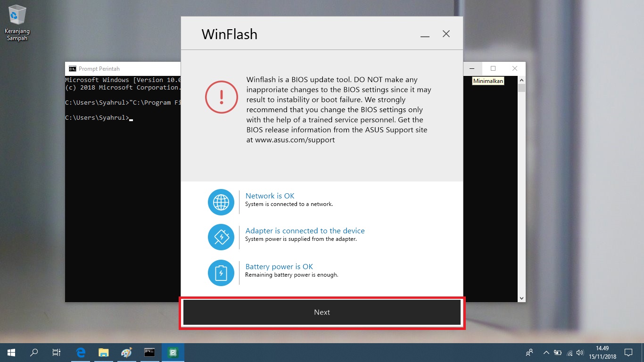Launch Microsoft Edge from the taskbar
The image size is (644, 362).
tap(81, 352)
